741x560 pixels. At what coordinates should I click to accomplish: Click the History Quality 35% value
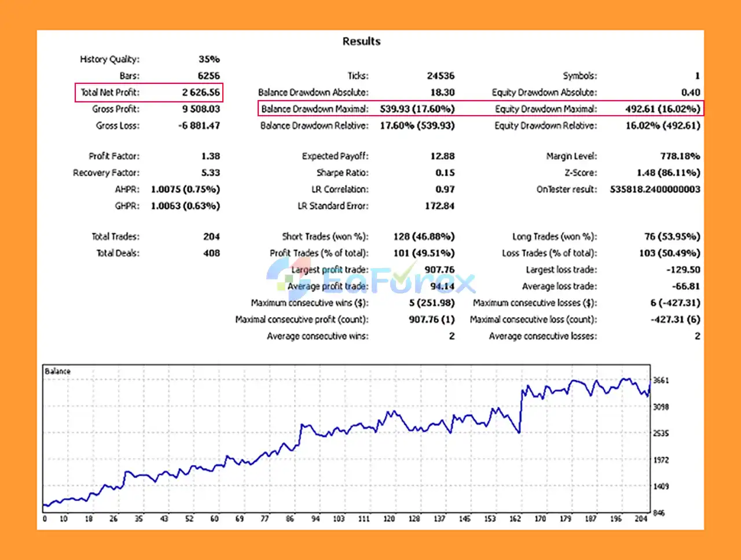click(x=209, y=59)
